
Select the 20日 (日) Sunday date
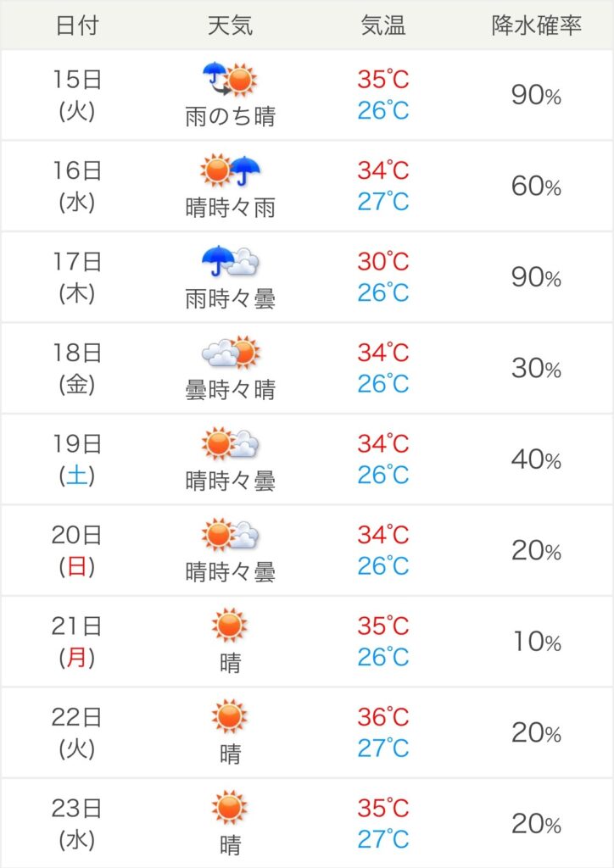pyautogui.click(x=77, y=550)
